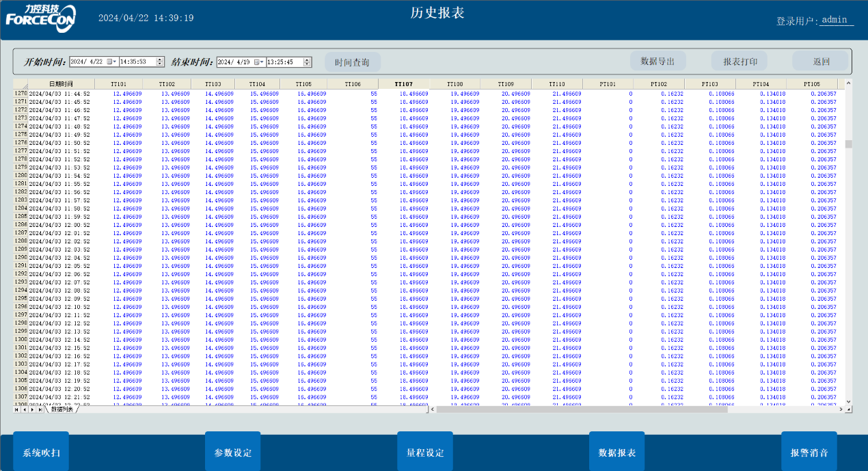Click the 时间查询 query button
868x471 pixels.
click(352, 62)
